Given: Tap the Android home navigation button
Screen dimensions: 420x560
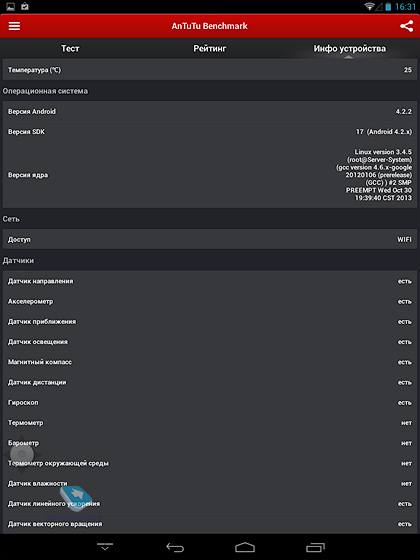Looking at the screenshot, I should [245, 547].
